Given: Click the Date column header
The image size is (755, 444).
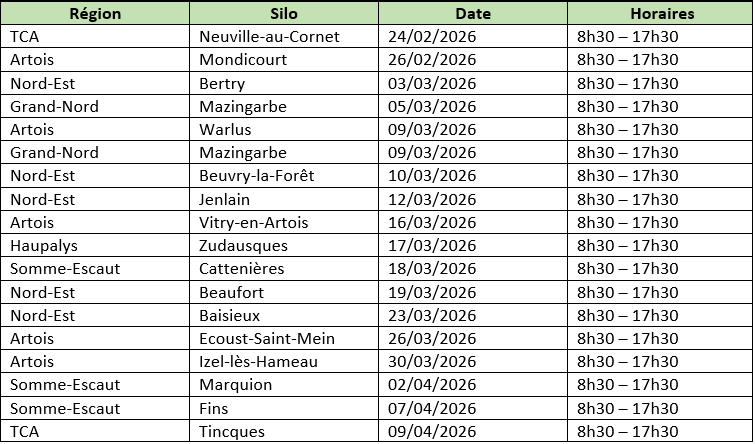Looking at the screenshot, I should 472,14.
